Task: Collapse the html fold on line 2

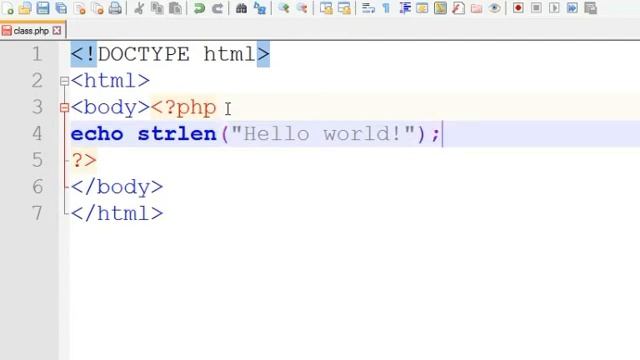Action: click(x=64, y=81)
